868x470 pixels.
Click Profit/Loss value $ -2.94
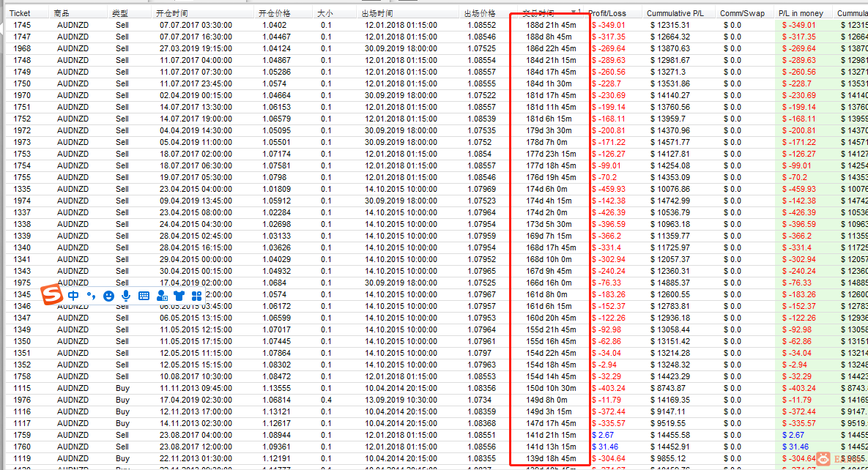coord(604,365)
